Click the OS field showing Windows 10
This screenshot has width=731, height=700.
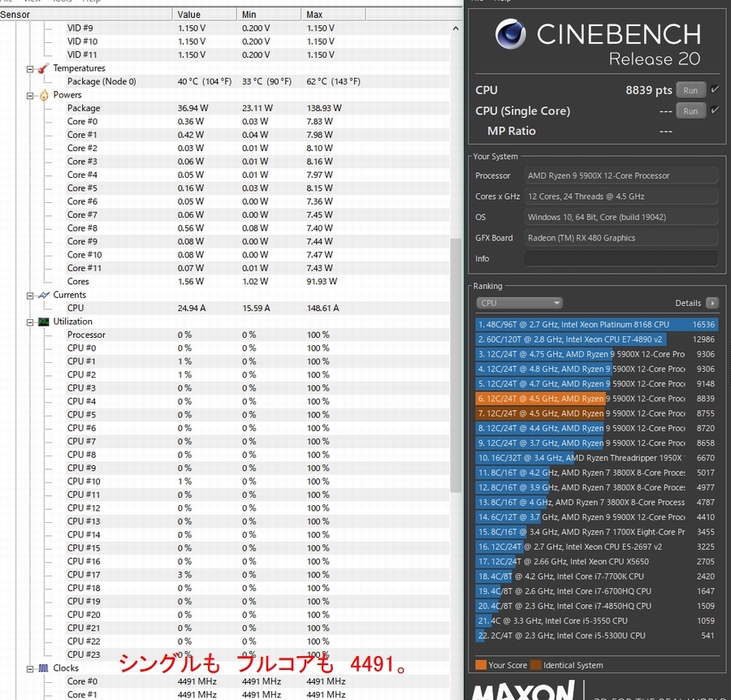(621, 217)
